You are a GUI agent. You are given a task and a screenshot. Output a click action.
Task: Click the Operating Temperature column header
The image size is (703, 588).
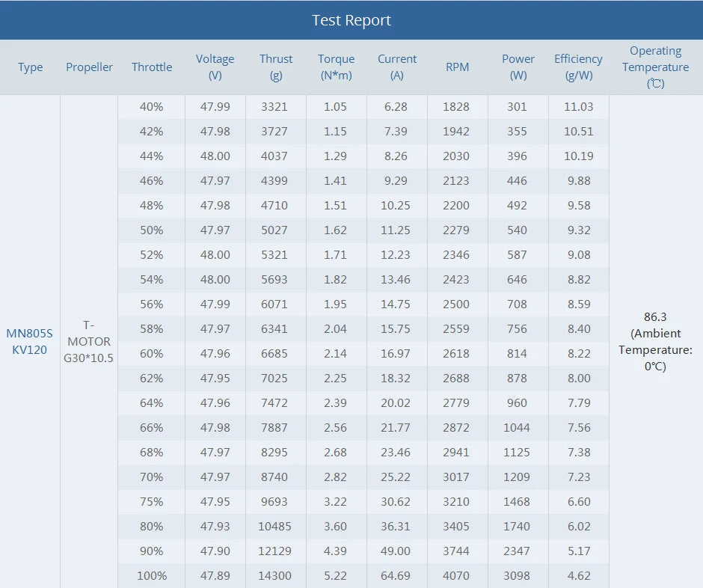pos(656,67)
